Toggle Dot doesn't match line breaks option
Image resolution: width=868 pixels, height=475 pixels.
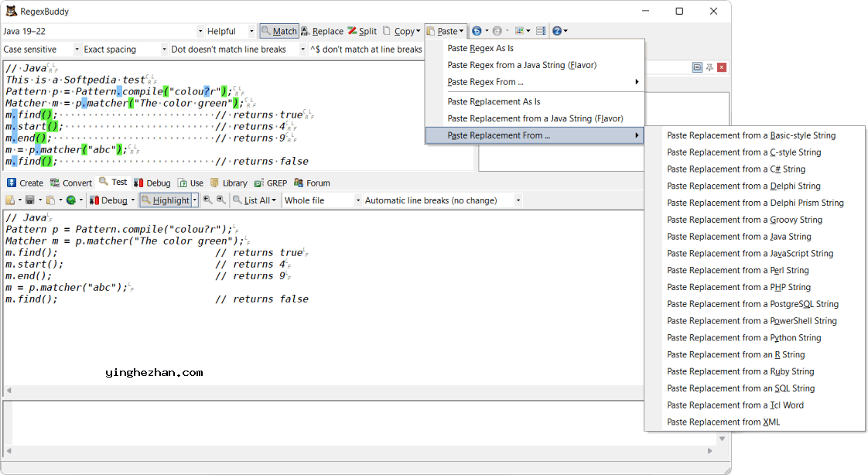coord(238,50)
